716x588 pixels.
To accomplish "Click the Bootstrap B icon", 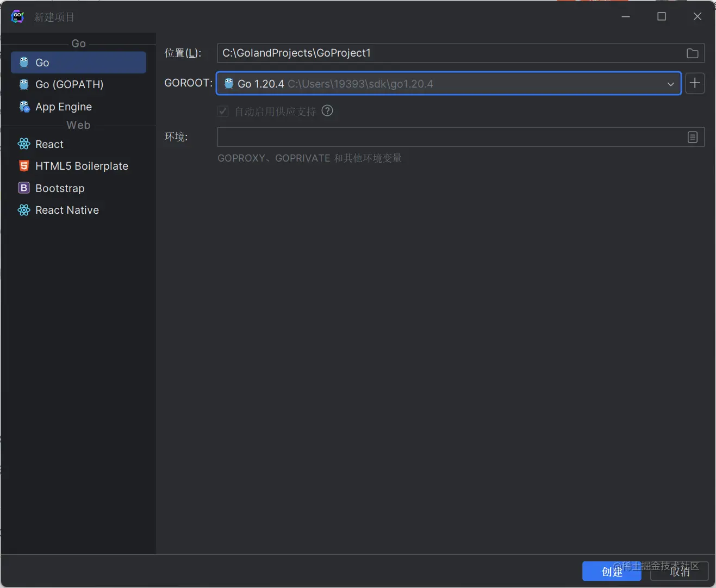I will click(24, 188).
